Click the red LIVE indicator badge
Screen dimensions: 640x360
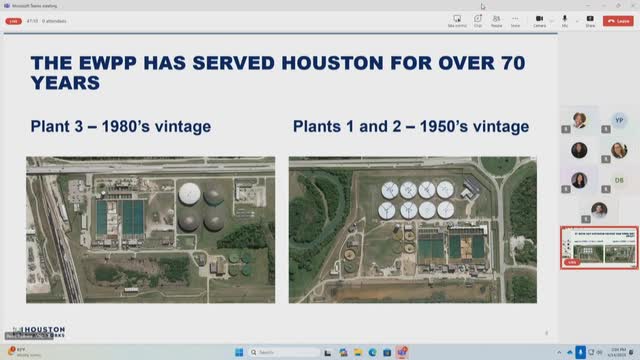[x=13, y=21]
